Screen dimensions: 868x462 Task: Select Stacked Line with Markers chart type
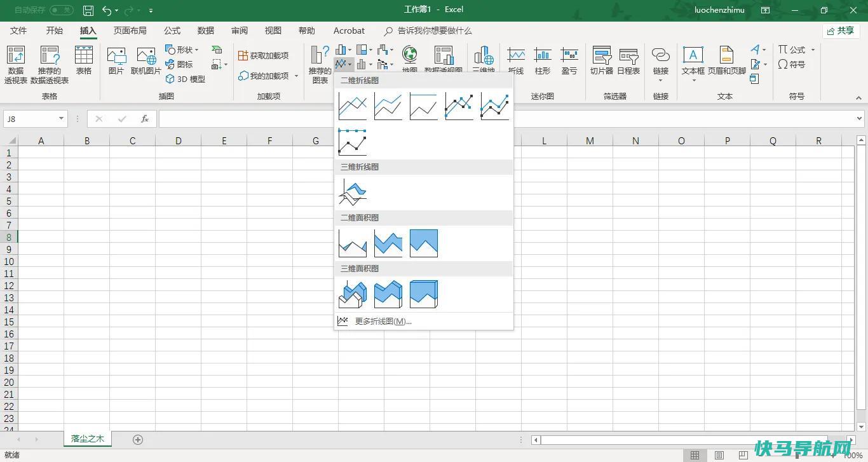pyautogui.click(x=495, y=106)
